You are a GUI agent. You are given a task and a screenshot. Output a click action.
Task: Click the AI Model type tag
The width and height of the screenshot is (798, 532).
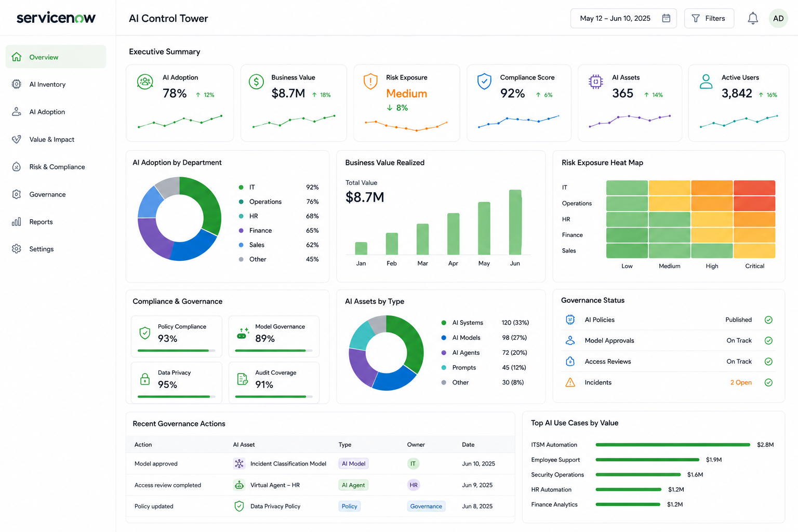coord(353,463)
